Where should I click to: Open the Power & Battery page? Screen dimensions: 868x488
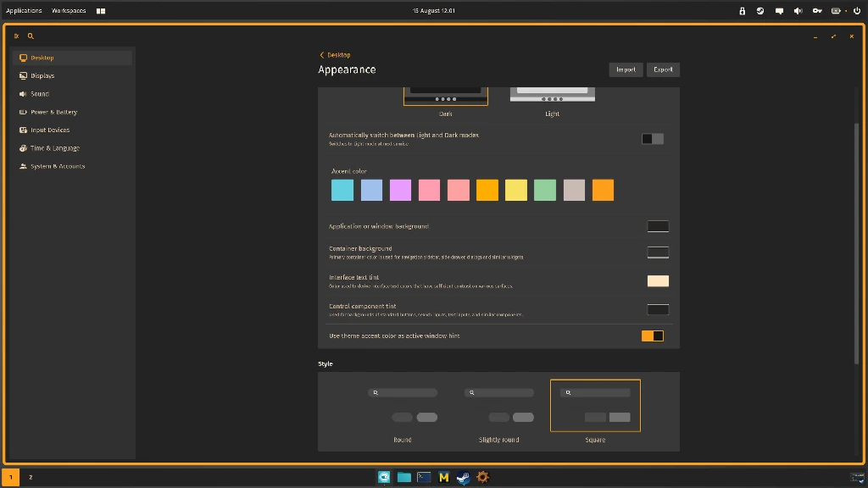click(73, 112)
